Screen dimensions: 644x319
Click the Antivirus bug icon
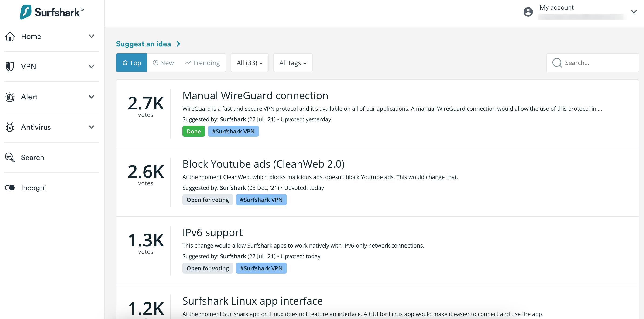(10, 127)
